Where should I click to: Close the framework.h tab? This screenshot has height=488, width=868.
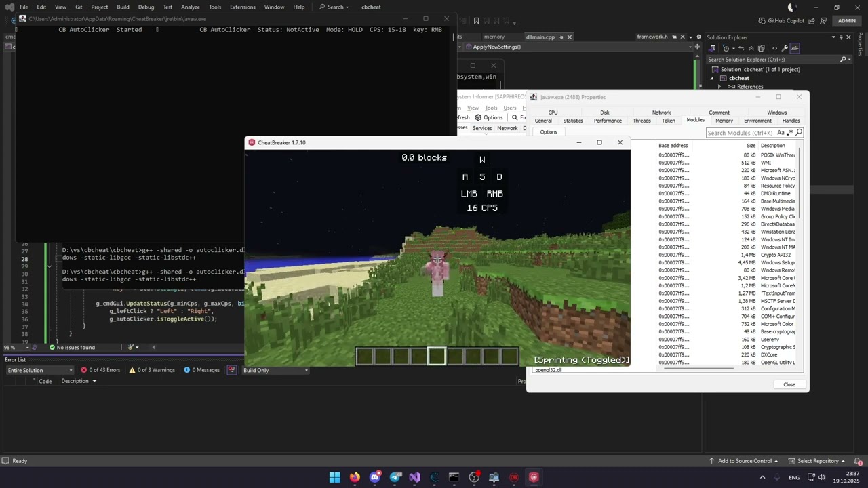[x=682, y=37]
